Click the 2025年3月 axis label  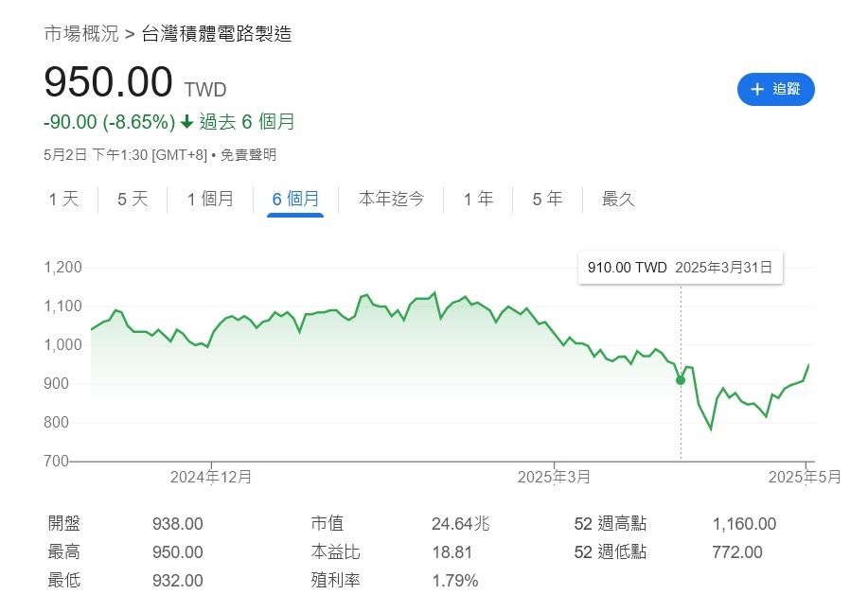[554, 477]
